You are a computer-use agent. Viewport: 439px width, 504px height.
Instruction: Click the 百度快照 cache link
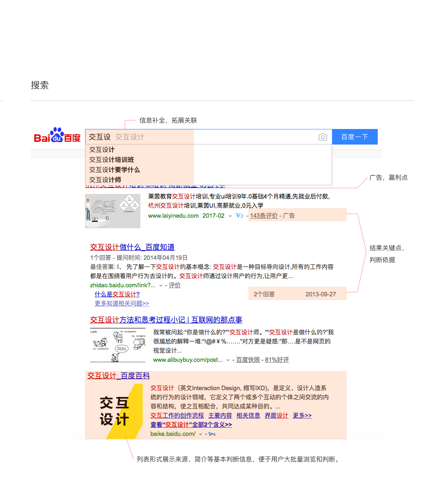(248, 359)
